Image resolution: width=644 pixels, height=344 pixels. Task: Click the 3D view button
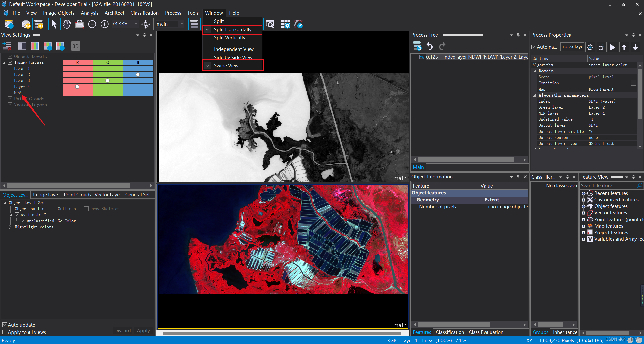pyautogui.click(x=75, y=46)
